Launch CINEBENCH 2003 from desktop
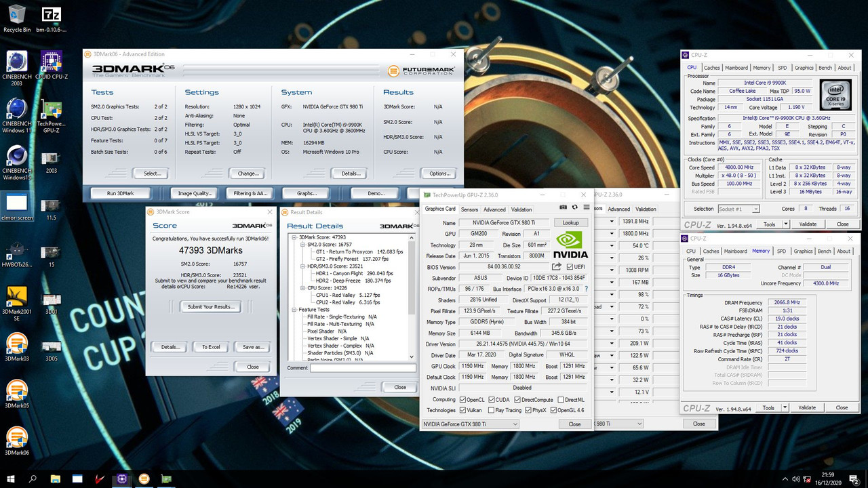This screenshot has width=868, height=488. pyautogui.click(x=16, y=68)
